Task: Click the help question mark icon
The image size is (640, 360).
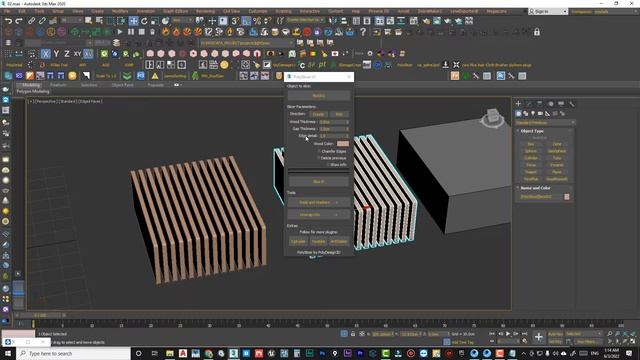Action: [x=363, y=32]
